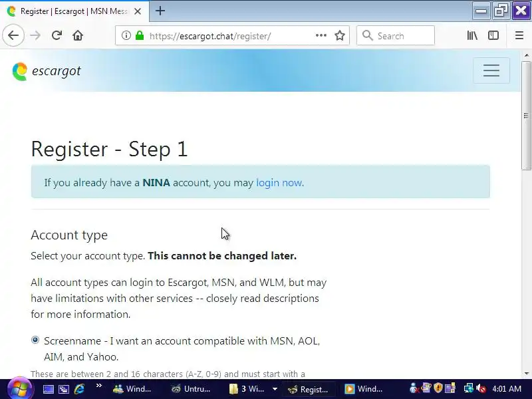This screenshot has height=399, width=532.
Task: Go back using the browser back arrow
Action: (x=13, y=35)
